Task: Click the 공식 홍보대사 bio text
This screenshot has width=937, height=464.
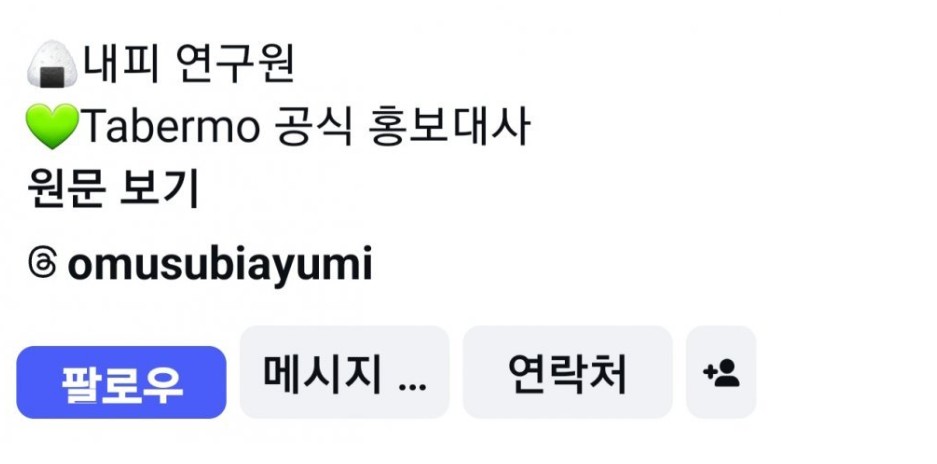Action: (x=403, y=127)
